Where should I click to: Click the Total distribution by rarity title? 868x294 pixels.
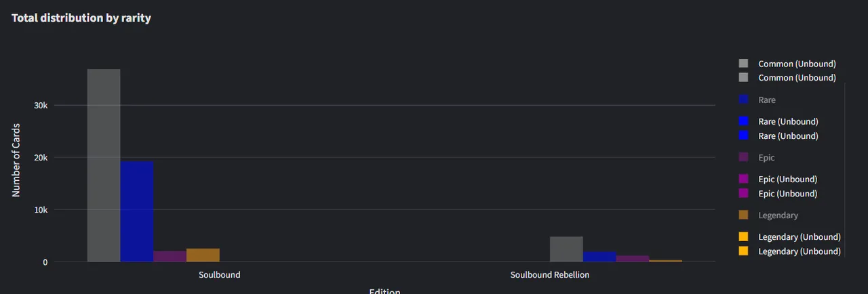[81, 18]
